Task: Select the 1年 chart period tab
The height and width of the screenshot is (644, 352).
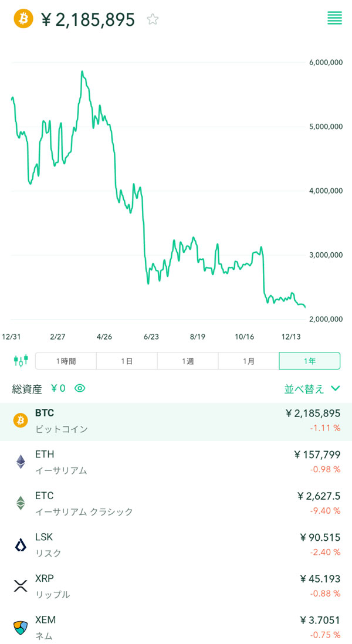Action: pyautogui.click(x=310, y=361)
